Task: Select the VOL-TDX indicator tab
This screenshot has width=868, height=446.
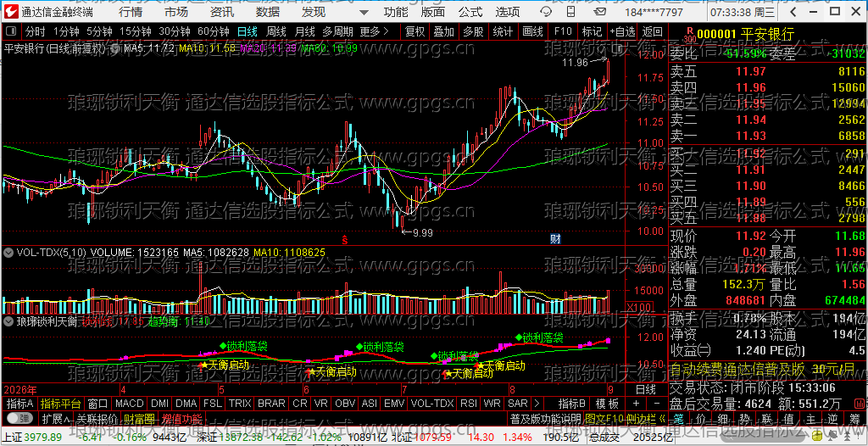Action: (432, 404)
